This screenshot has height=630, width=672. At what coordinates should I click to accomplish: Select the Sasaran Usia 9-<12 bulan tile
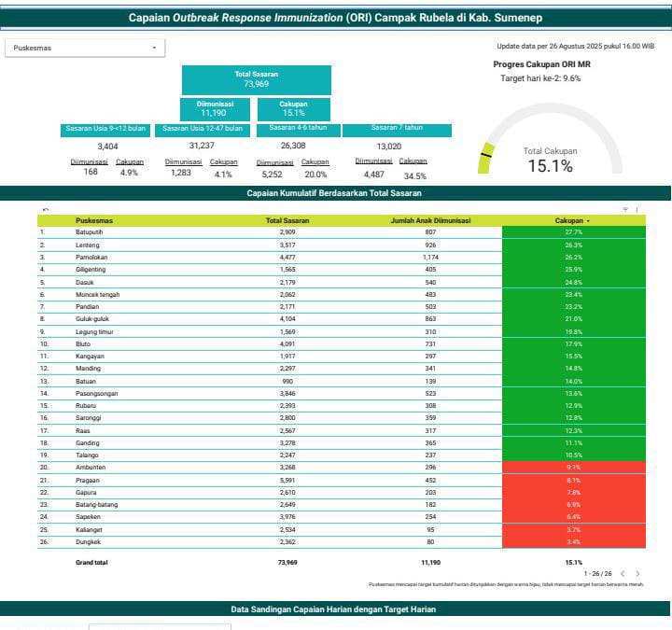click(105, 129)
